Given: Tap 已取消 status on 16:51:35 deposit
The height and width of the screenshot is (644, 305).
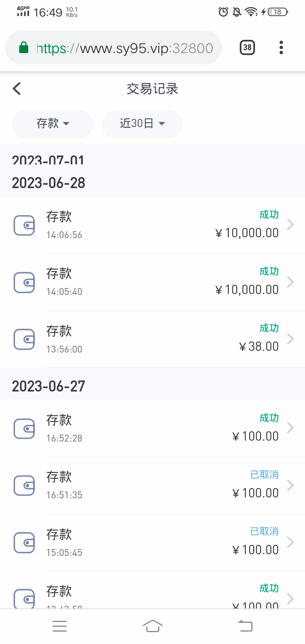Looking at the screenshot, I should tap(264, 475).
